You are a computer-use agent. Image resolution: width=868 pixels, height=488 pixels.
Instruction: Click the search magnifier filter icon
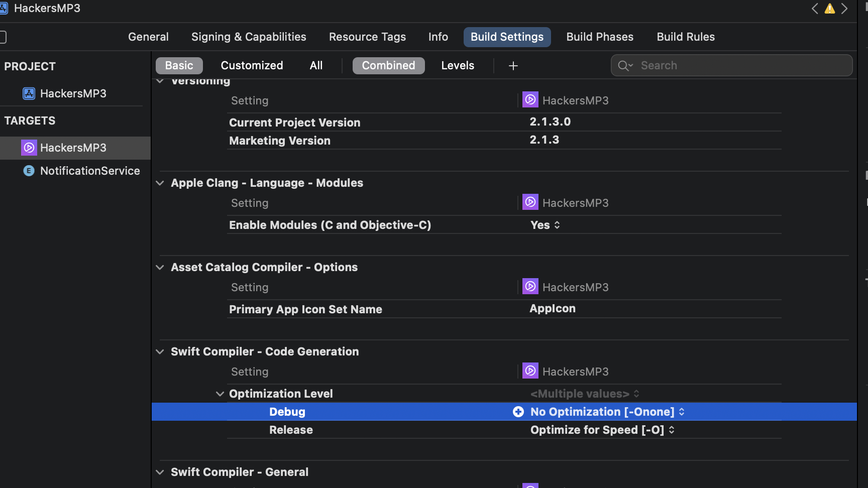(x=625, y=66)
